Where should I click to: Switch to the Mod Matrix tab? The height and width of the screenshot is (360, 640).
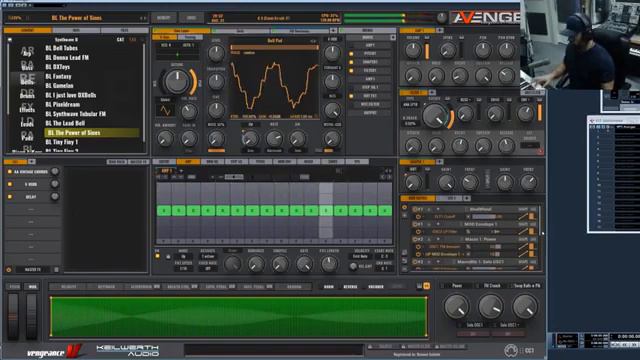tap(418, 198)
